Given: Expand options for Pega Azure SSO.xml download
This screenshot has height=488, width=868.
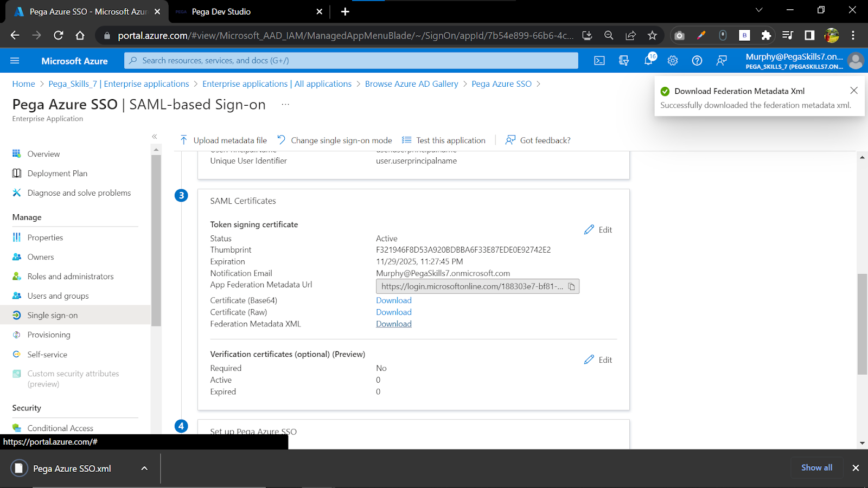Looking at the screenshot, I should click(144, 468).
